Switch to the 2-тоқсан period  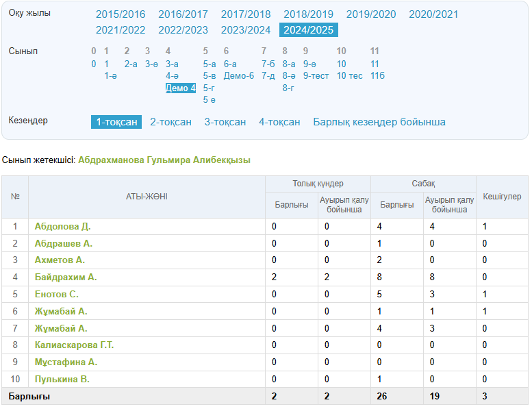pos(170,122)
